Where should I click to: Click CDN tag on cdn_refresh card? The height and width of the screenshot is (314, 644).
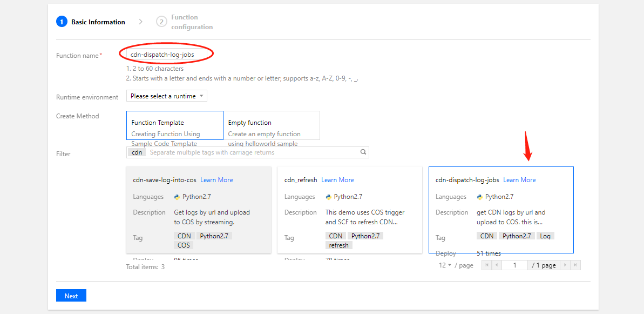point(336,236)
